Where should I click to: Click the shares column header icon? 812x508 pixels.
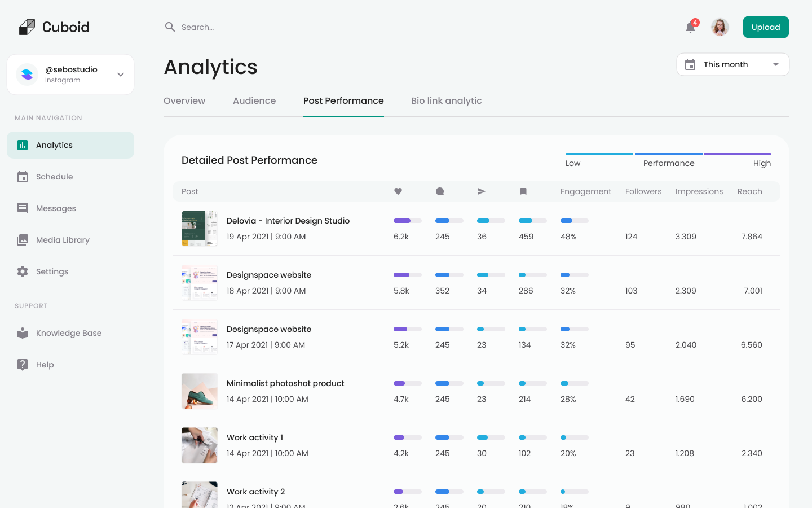coord(481,191)
